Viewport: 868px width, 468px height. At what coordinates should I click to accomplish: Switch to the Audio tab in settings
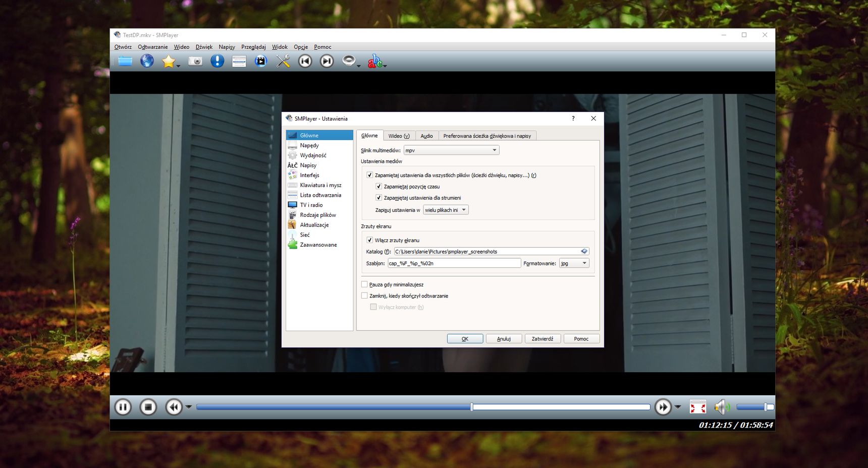click(x=426, y=136)
